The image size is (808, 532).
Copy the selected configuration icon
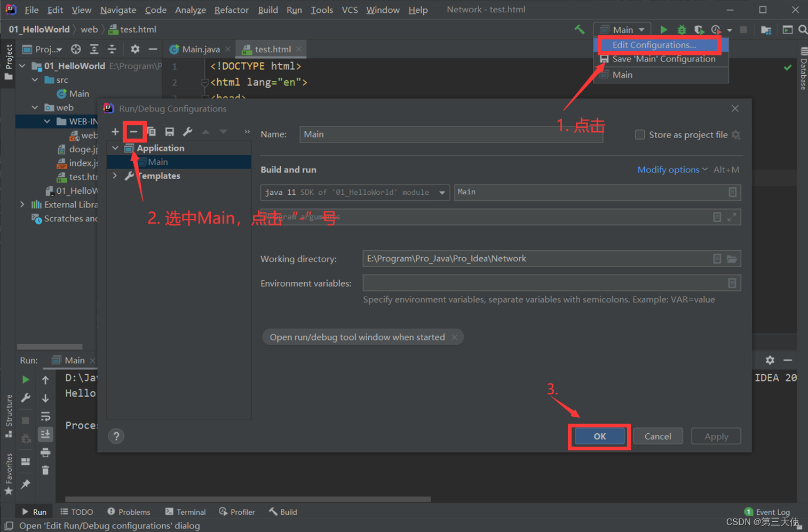point(152,132)
